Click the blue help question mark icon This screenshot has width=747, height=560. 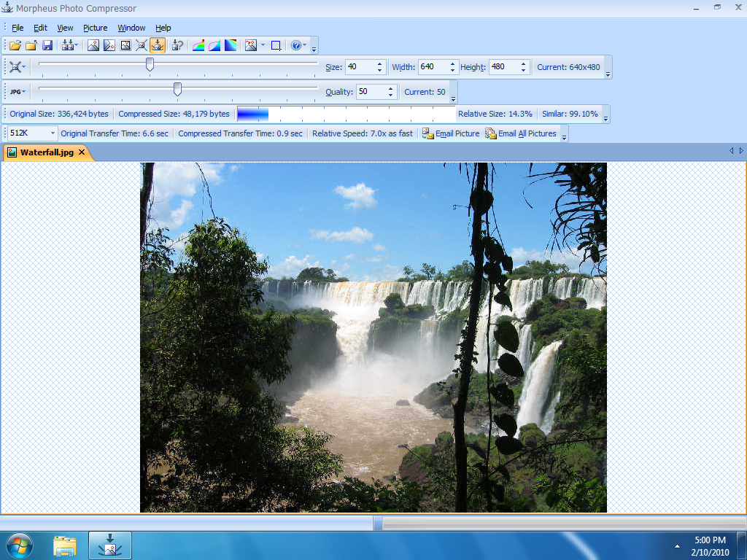[296, 45]
